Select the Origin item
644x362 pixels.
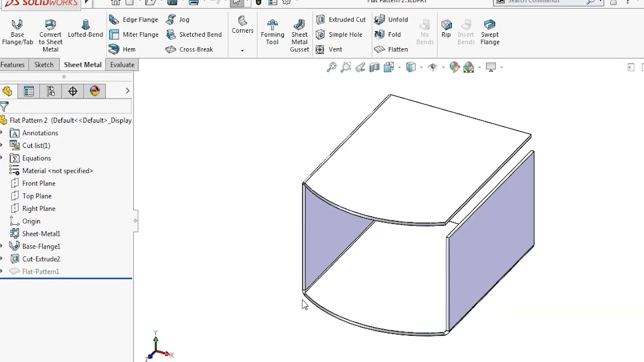coord(25,221)
